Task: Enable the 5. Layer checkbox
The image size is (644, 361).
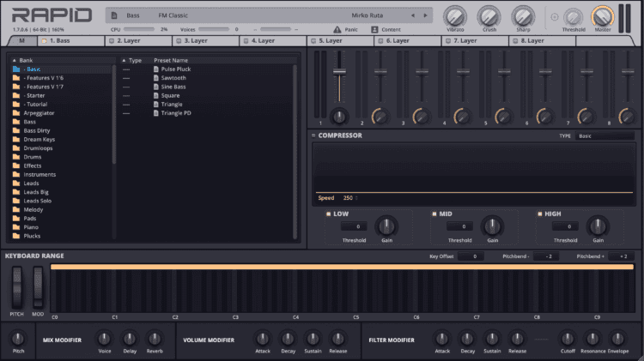Action: pyautogui.click(x=313, y=41)
